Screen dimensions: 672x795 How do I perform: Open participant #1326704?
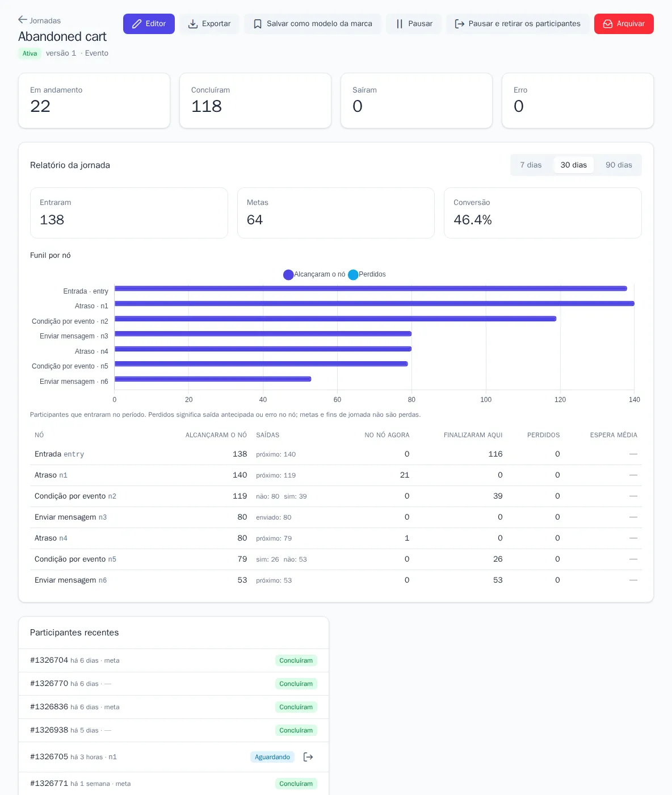coord(49,660)
